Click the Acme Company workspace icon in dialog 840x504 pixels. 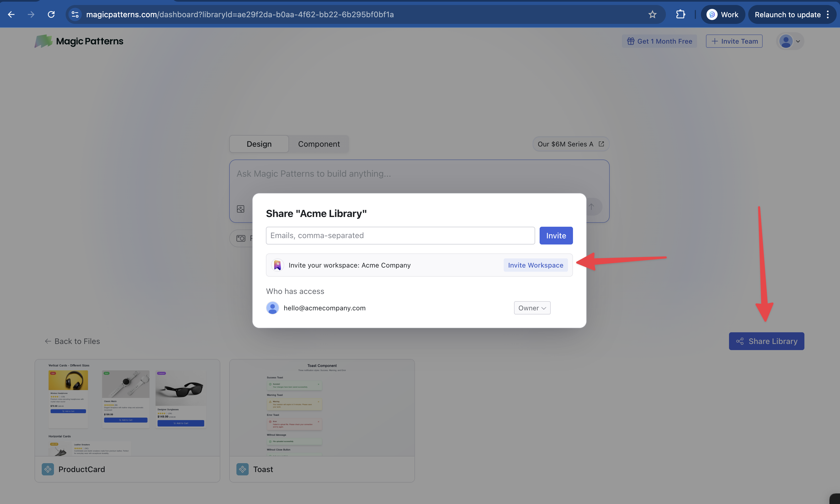(277, 265)
